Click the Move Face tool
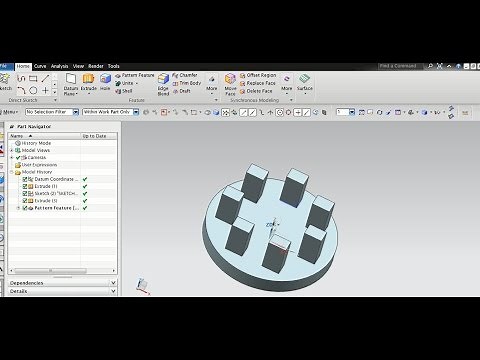 [230, 84]
